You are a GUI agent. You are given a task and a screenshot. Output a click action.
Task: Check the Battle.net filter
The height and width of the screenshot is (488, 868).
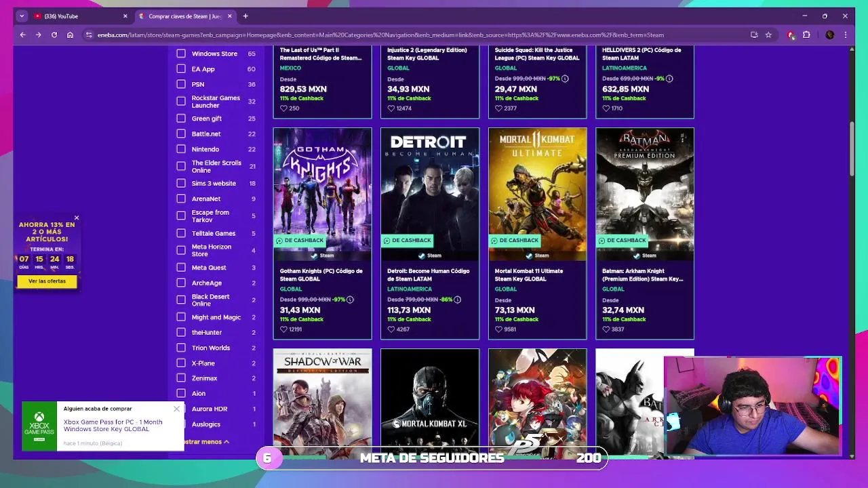(181, 134)
